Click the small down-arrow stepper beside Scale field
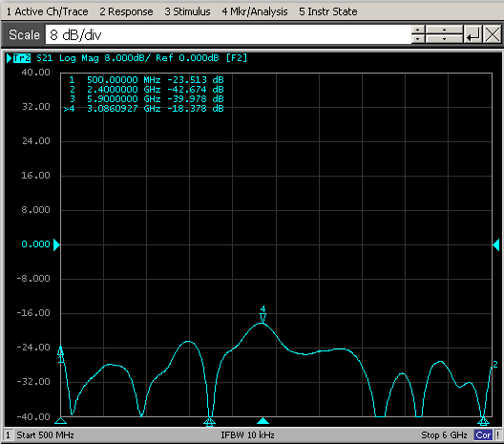This screenshot has width=504, height=444. coord(418,39)
